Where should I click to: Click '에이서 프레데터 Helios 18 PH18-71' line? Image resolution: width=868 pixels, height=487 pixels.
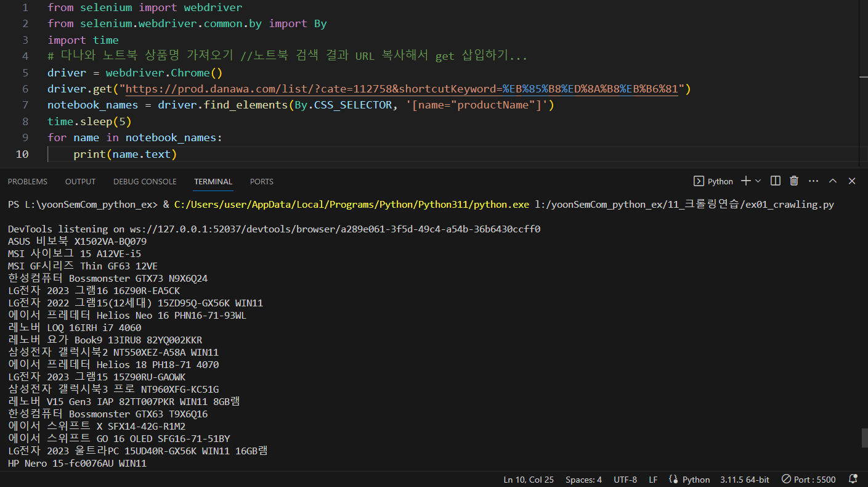[113, 365]
